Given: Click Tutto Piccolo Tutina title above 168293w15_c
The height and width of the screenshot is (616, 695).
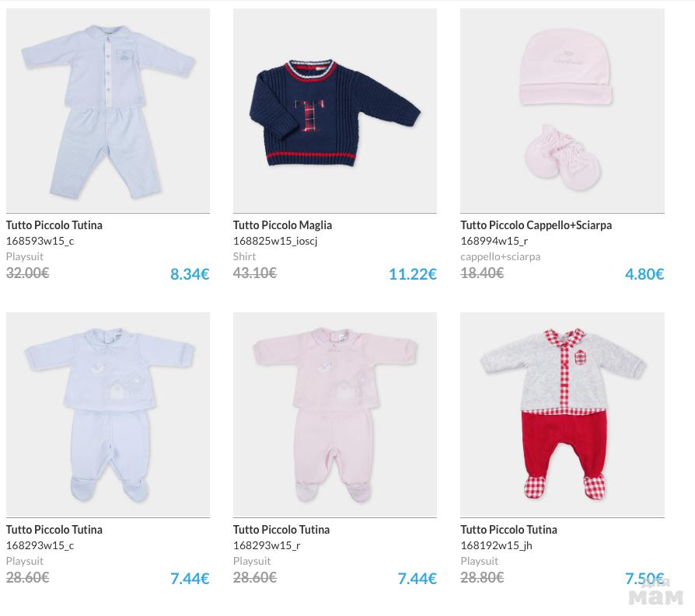Looking at the screenshot, I should point(54,530).
